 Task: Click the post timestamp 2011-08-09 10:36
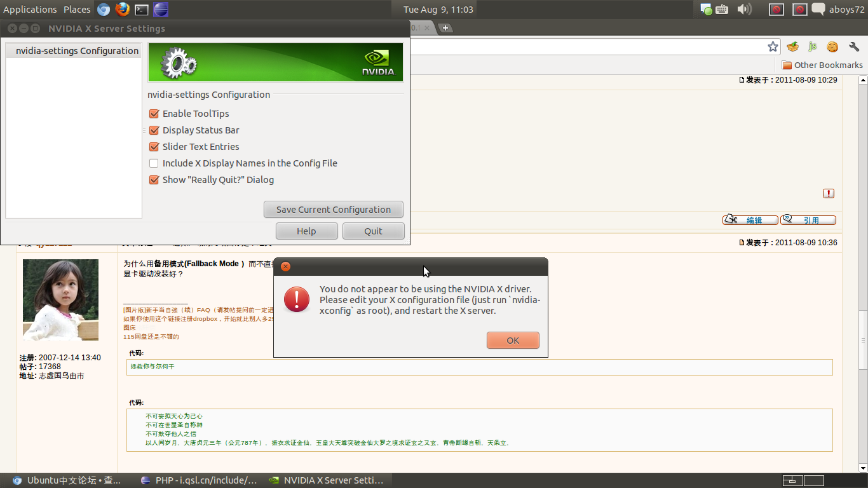(806, 243)
